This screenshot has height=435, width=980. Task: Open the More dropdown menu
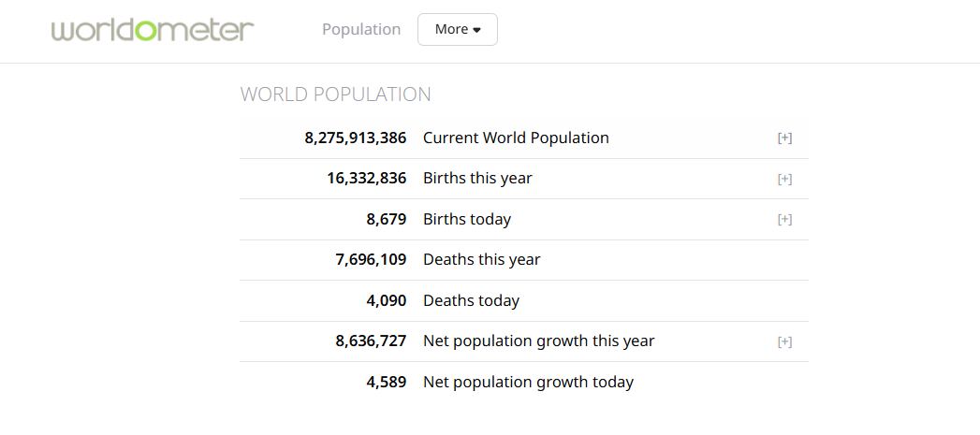pos(457,29)
